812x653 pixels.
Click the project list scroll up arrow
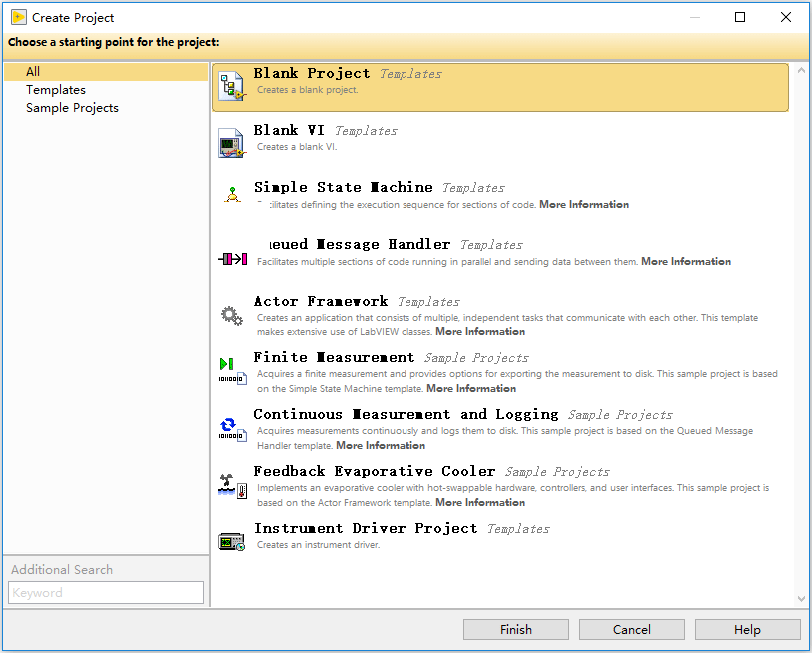click(x=801, y=70)
